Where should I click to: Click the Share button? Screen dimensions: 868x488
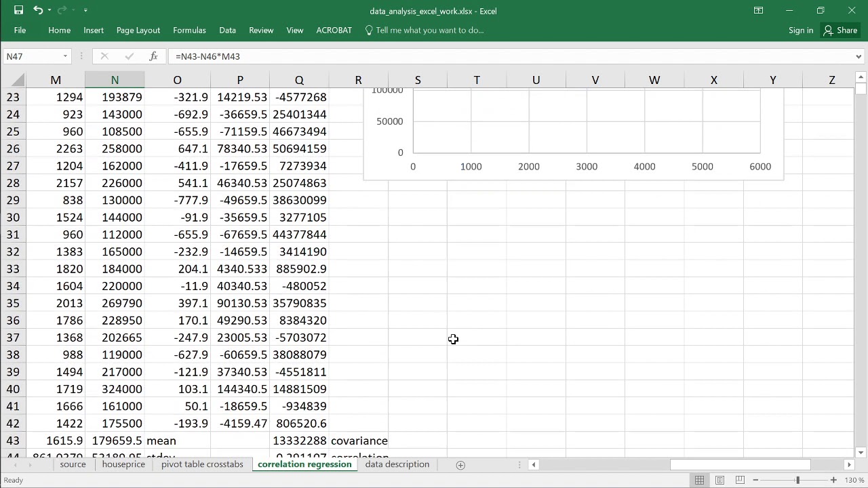point(840,30)
